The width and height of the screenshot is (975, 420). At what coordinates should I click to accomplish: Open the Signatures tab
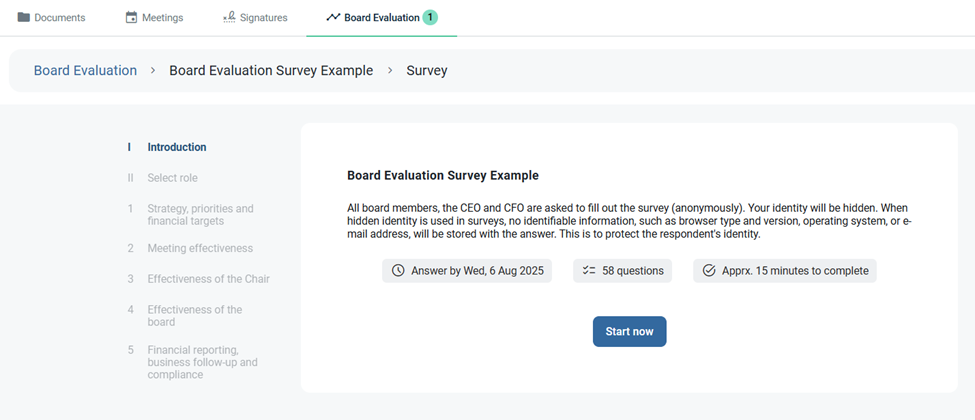click(255, 17)
